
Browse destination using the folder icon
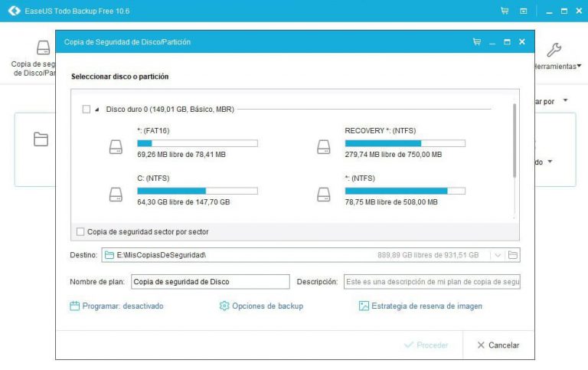click(513, 255)
